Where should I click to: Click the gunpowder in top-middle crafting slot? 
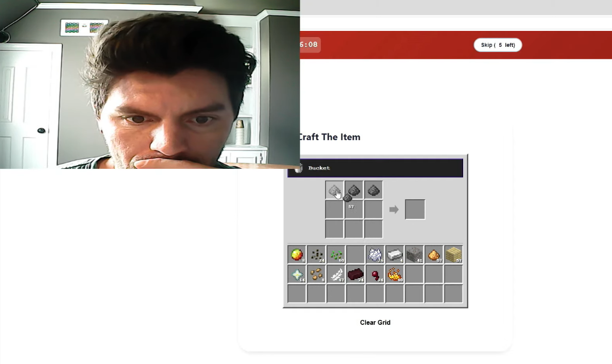[354, 190]
